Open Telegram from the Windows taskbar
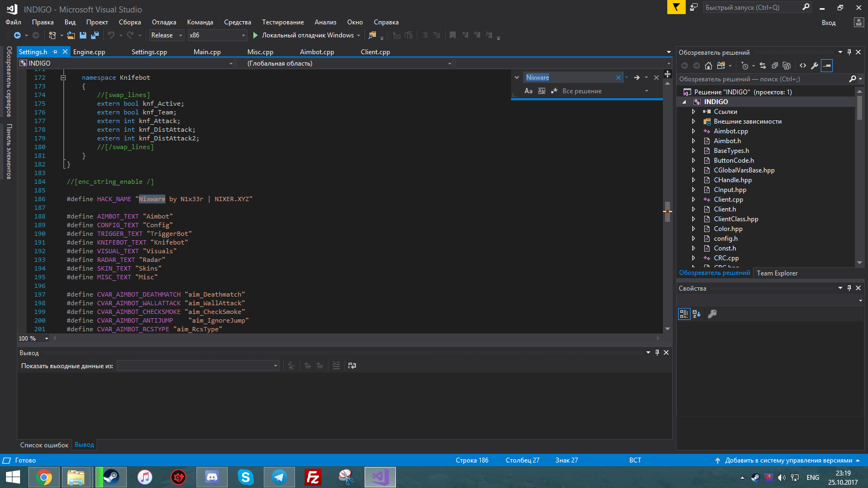 click(x=279, y=477)
